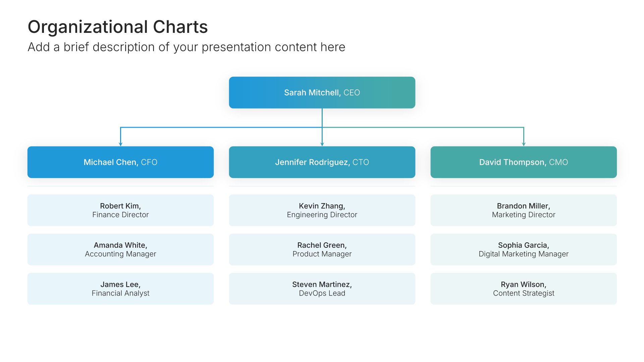
Task: Select the presentation description subtitle text
Action: click(186, 47)
